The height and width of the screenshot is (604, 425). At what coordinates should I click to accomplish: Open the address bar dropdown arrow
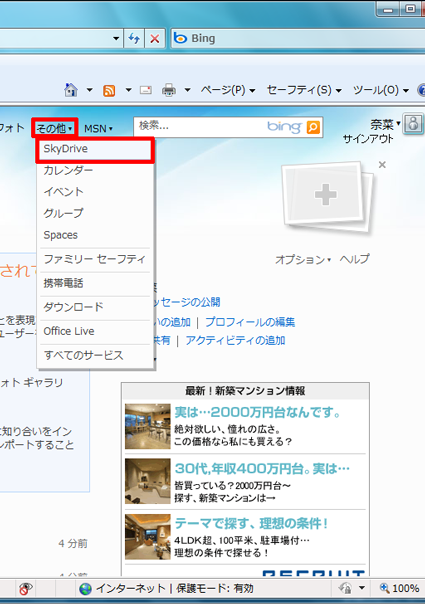pos(116,39)
